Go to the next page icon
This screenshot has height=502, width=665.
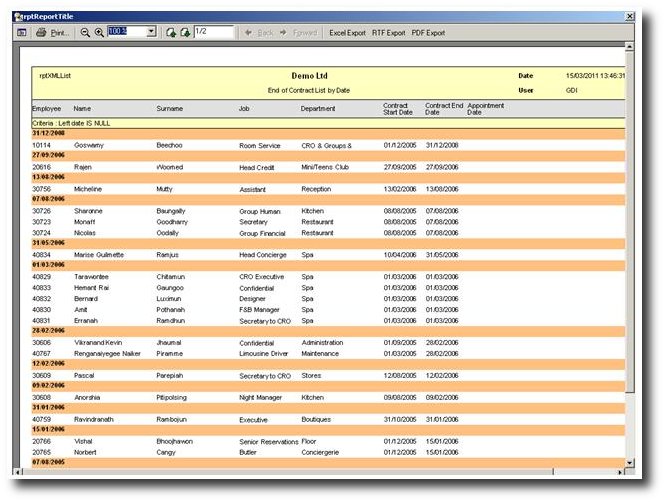185,33
